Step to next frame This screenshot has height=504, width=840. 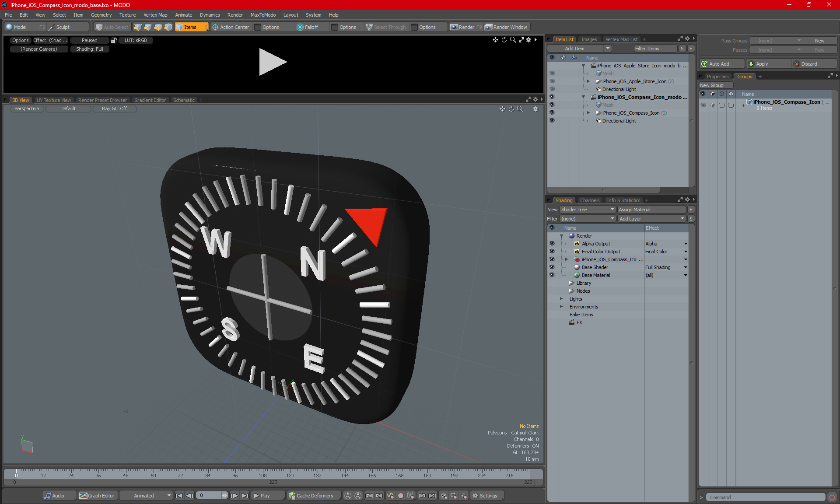tap(234, 496)
